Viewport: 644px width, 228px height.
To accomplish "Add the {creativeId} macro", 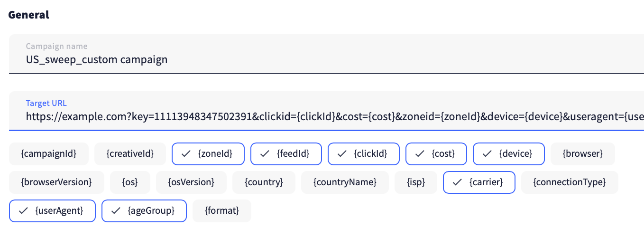I will [x=130, y=153].
